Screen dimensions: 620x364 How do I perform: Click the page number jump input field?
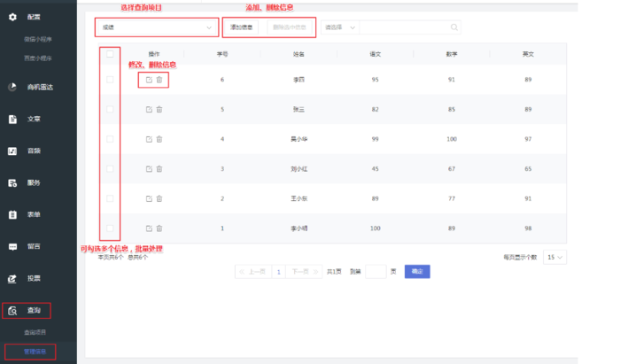376,271
